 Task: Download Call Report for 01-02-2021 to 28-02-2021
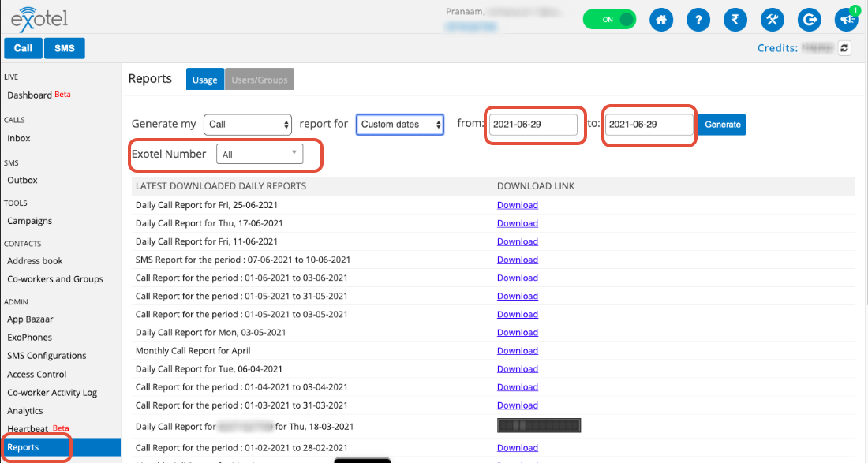pos(517,448)
